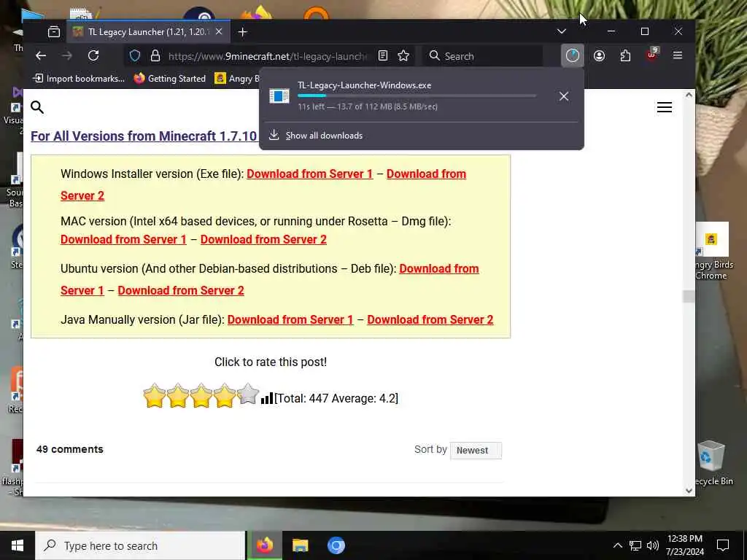Image resolution: width=747 pixels, height=560 pixels.
Task: Cancel the TL-Legacy-Launcher-Windows.exe download
Action: coord(564,96)
